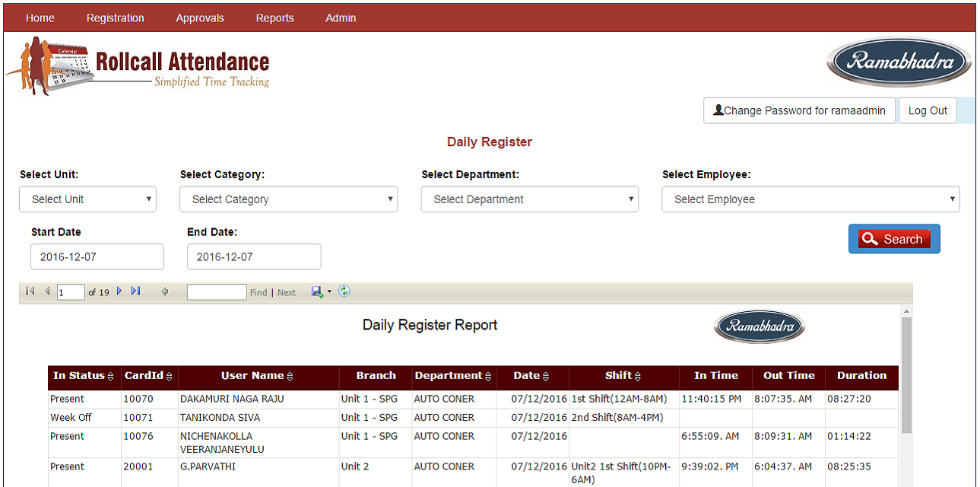Open the Approvals menu
980x487 pixels.
[x=199, y=18]
